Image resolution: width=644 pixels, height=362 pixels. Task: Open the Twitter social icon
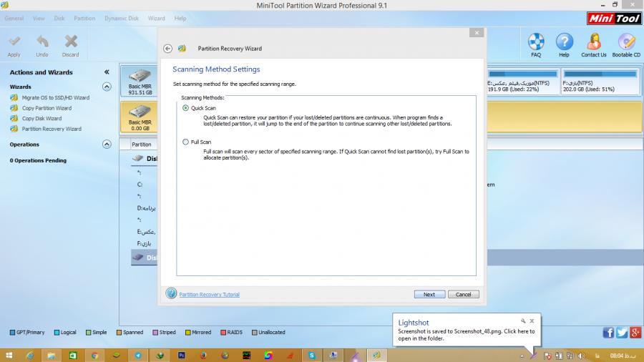pyautogui.click(x=622, y=333)
